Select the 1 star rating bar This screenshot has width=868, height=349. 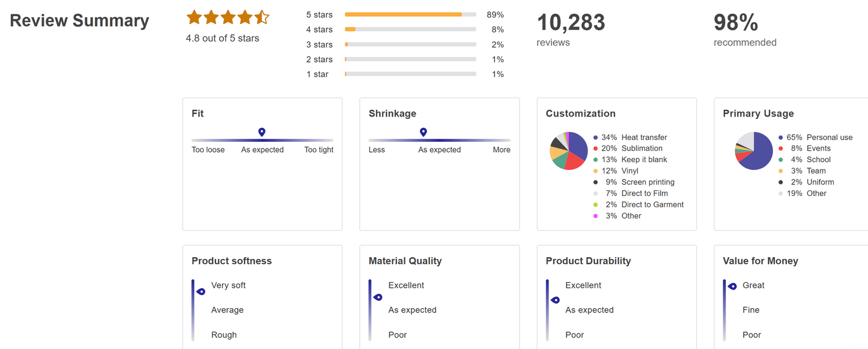point(410,74)
